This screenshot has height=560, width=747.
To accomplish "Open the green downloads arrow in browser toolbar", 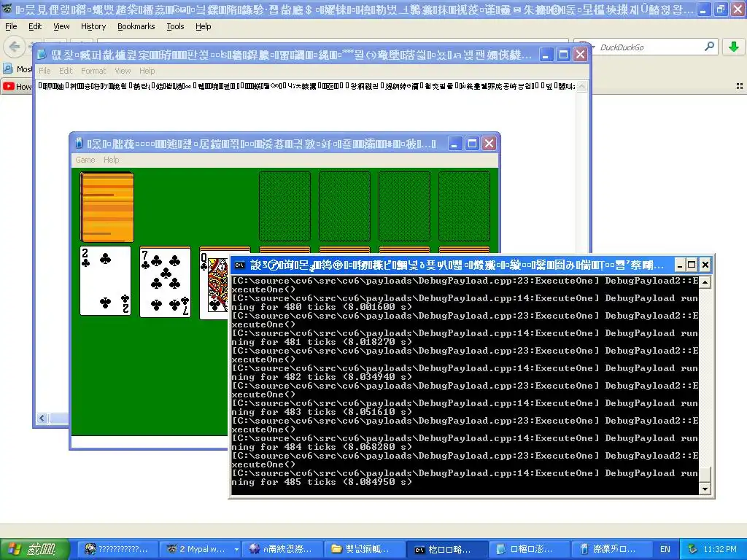I will click(734, 47).
